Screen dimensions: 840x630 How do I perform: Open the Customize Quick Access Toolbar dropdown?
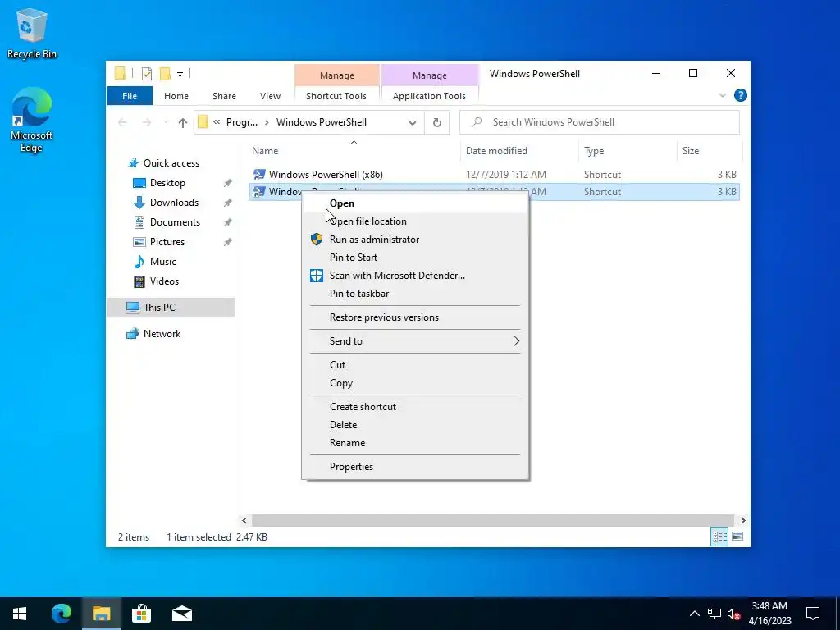point(180,75)
